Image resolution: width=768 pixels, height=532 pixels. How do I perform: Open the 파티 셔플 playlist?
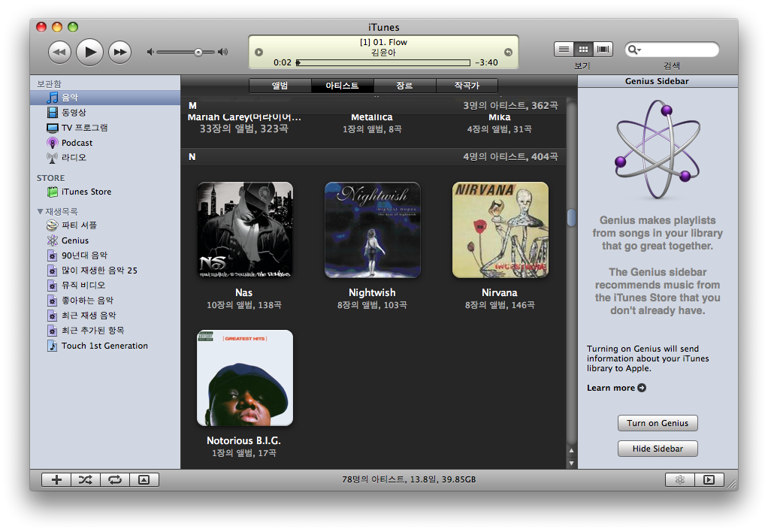[x=105, y=225]
